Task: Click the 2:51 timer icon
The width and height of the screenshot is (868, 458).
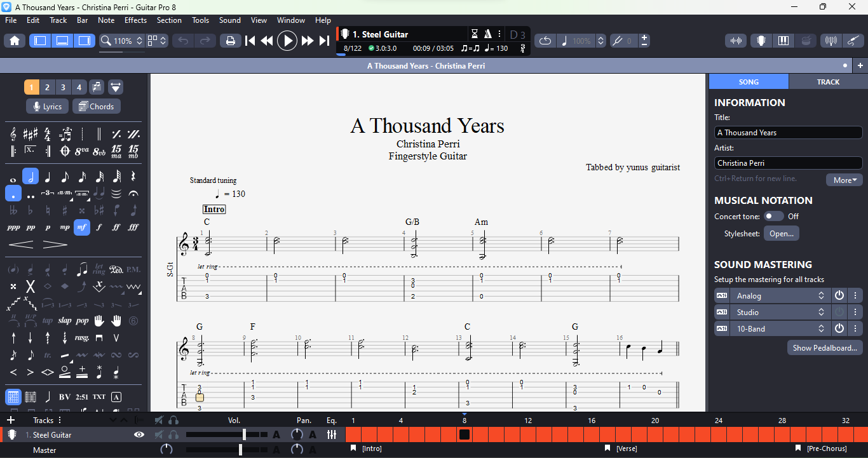Action: click(x=82, y=397)
